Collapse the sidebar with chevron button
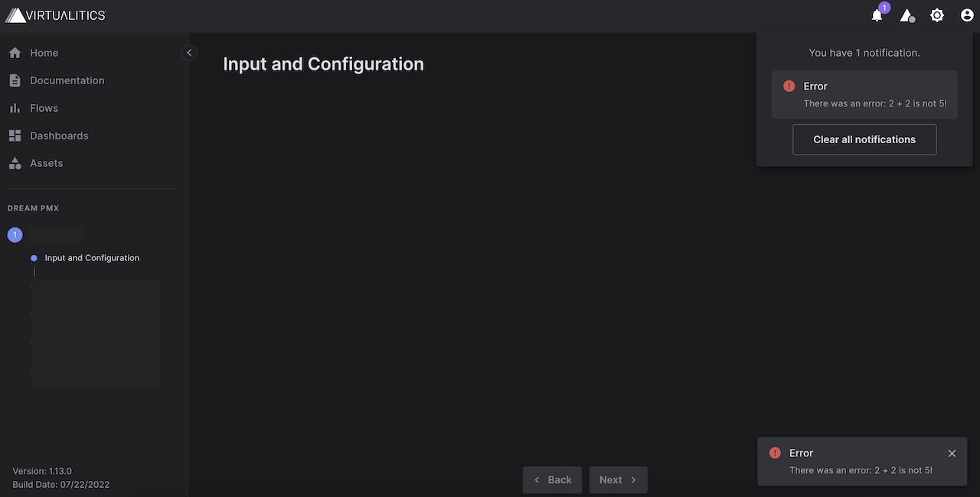Screen dimensions: 980x497 (190, 53)
